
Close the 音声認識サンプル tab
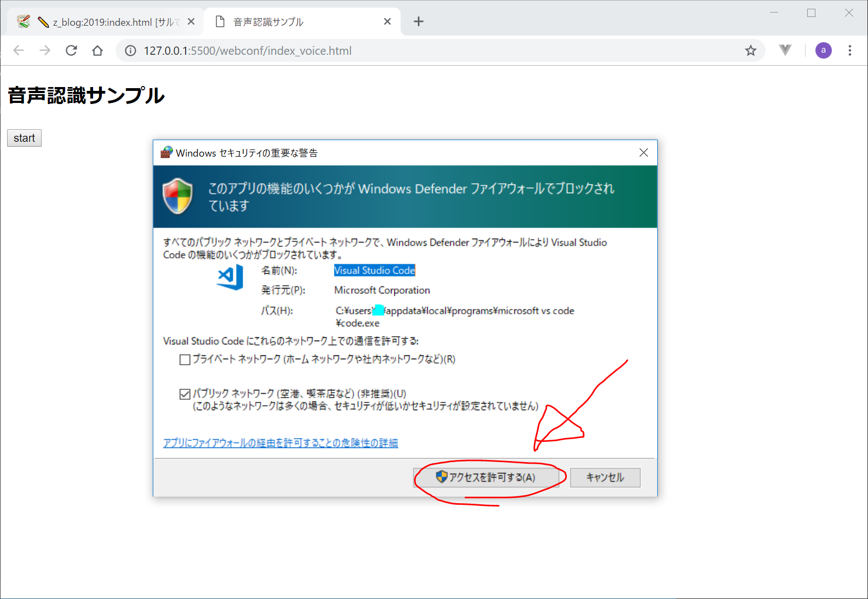[x=387, y=21]
